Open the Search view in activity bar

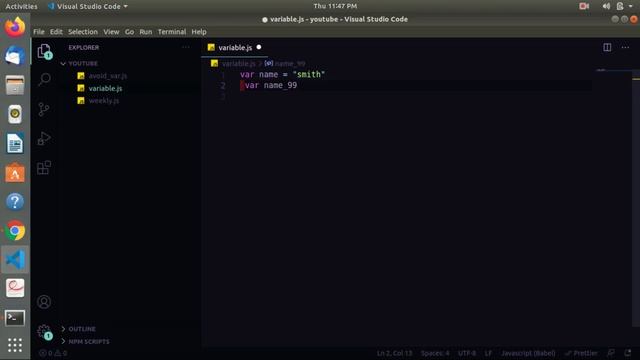(x=44, y=79)
